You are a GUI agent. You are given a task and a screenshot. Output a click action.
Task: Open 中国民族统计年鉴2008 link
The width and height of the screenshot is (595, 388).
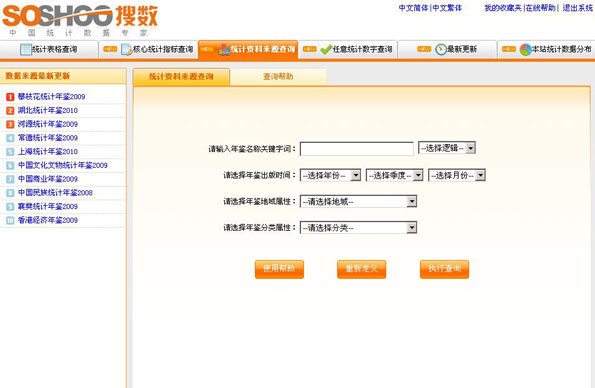[55, 193]
